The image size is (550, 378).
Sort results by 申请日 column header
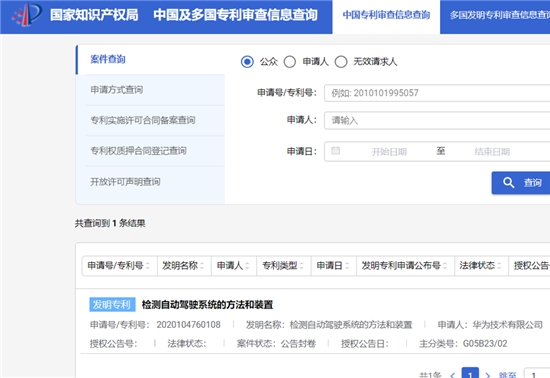333,266
